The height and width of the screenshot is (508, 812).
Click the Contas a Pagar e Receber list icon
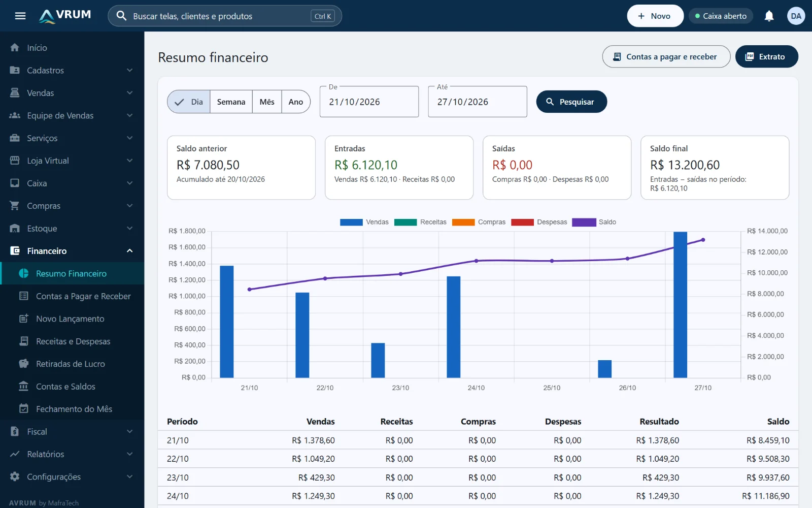pos(24,296)
